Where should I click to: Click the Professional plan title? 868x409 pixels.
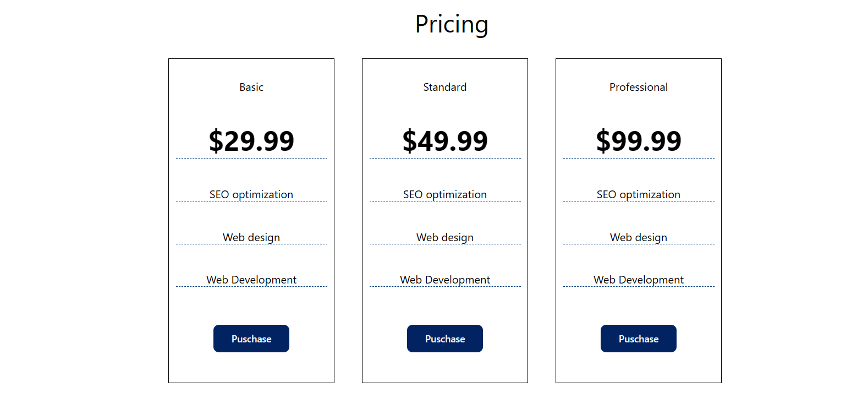[x=639, y=87]
